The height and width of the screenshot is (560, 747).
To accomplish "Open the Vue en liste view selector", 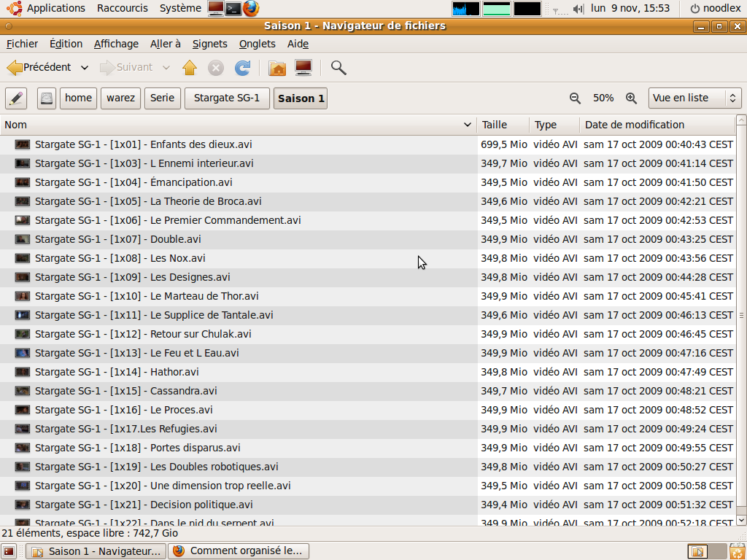I will 694,98.
